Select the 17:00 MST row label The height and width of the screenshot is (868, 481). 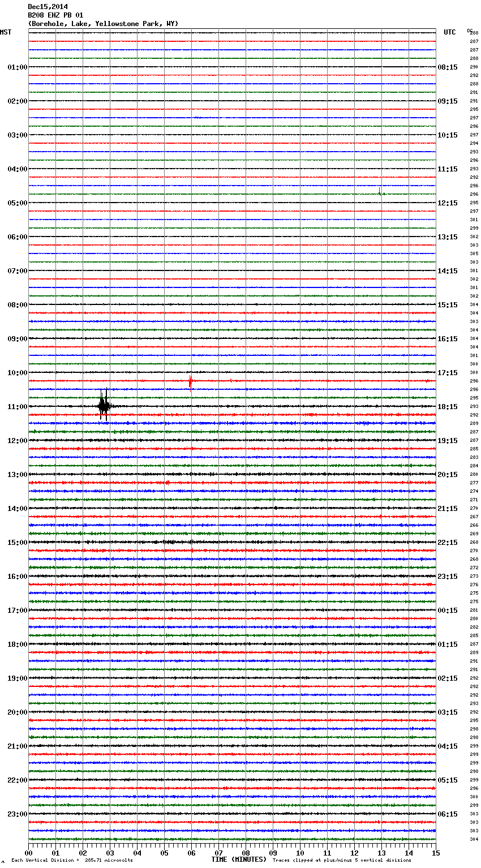(x=17, y=611)
